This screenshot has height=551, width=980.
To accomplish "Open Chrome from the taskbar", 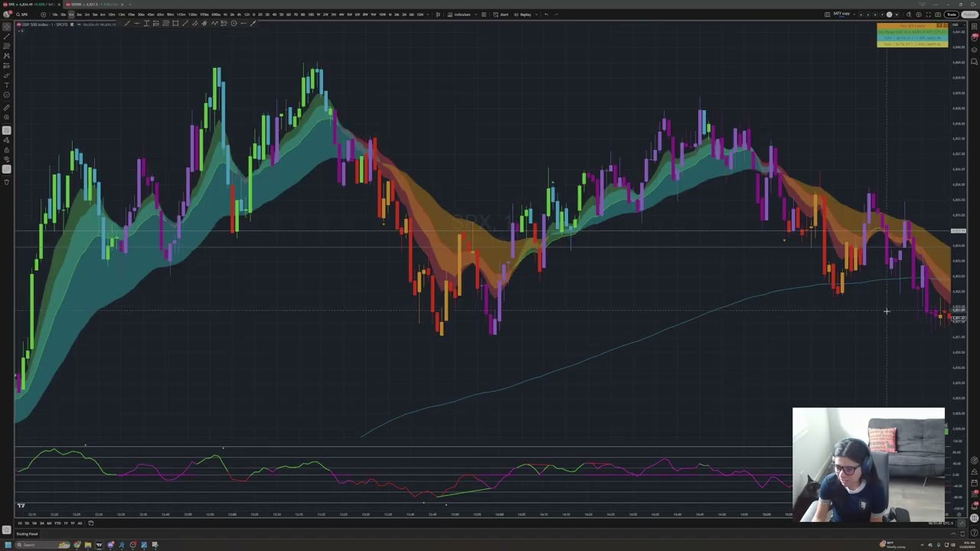I will coord(77,545).
